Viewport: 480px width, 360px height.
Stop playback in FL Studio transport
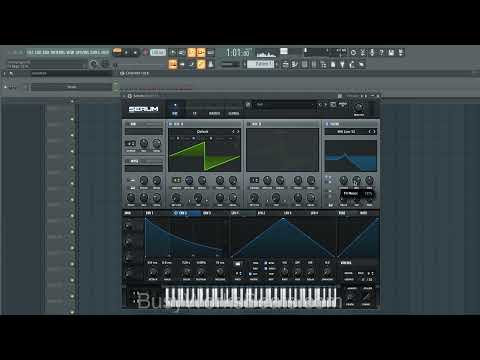click(x=135, y=52)
